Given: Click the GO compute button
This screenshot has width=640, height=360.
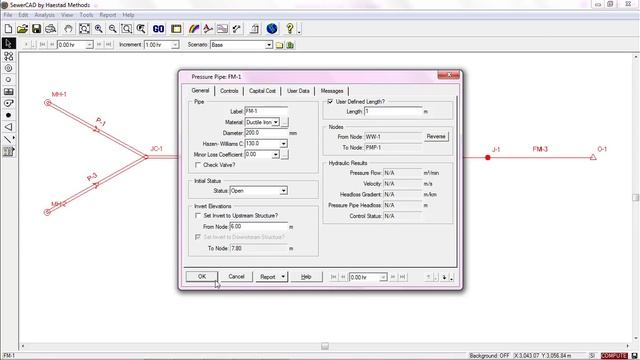Looking at the screenshot, I should click(x=158, y=29).
